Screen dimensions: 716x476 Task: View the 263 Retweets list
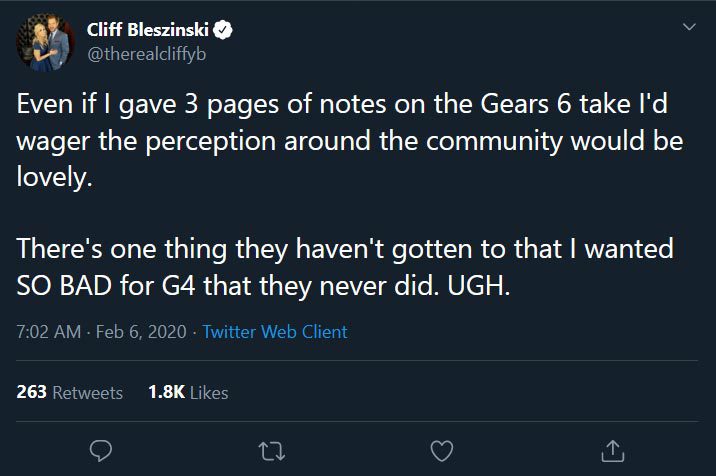70,393
